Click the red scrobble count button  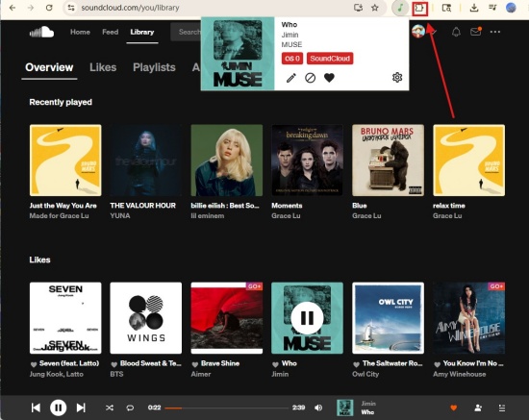click(292, 59)
